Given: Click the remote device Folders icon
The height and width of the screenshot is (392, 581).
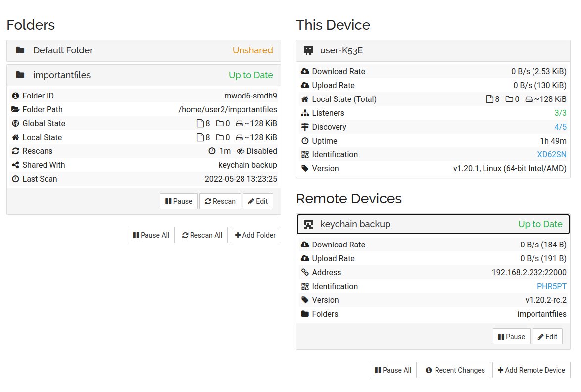Looking at the screenshot, I should pyautogui.click(x=305, y=314).
